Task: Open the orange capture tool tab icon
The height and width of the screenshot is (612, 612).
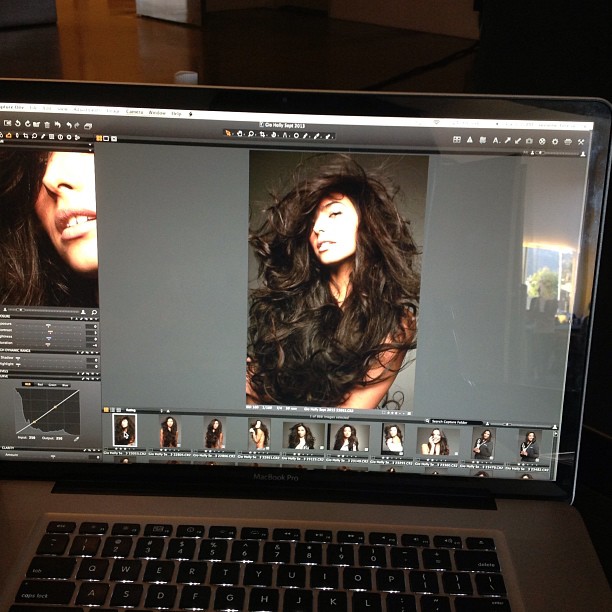Action: pyautogui.click(x=9, y=135)
